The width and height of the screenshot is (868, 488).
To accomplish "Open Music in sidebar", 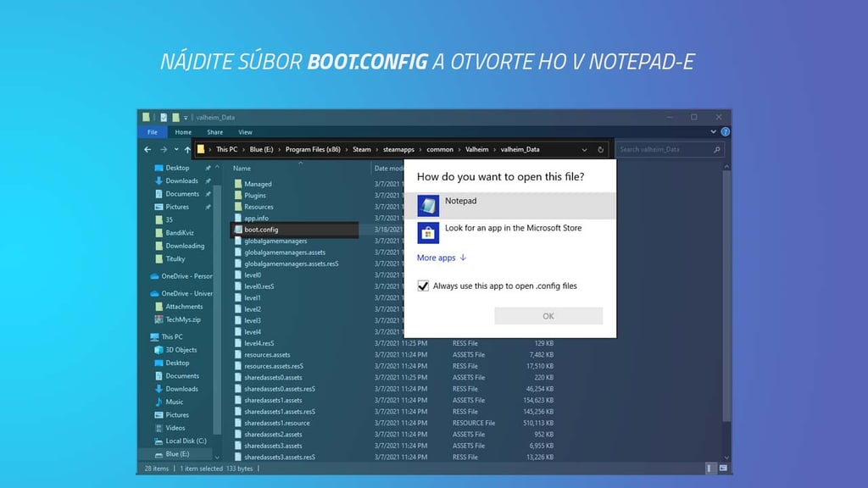I will click(174, 402).
